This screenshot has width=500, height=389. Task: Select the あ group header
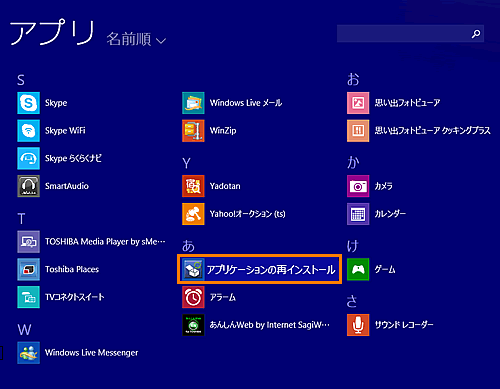point(188,246)
